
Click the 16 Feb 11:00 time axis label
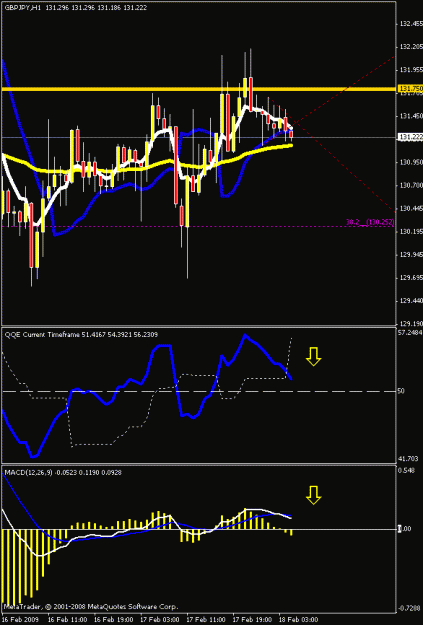pos(67,620)
